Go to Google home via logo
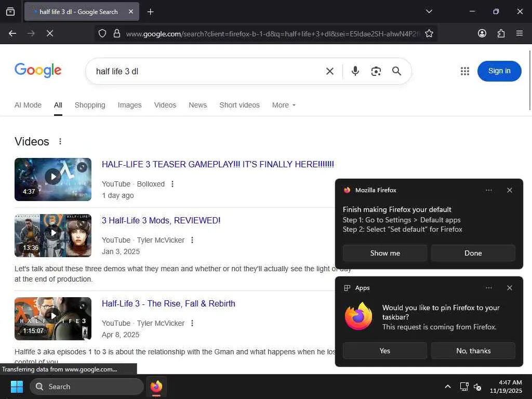 coord(38,70)
